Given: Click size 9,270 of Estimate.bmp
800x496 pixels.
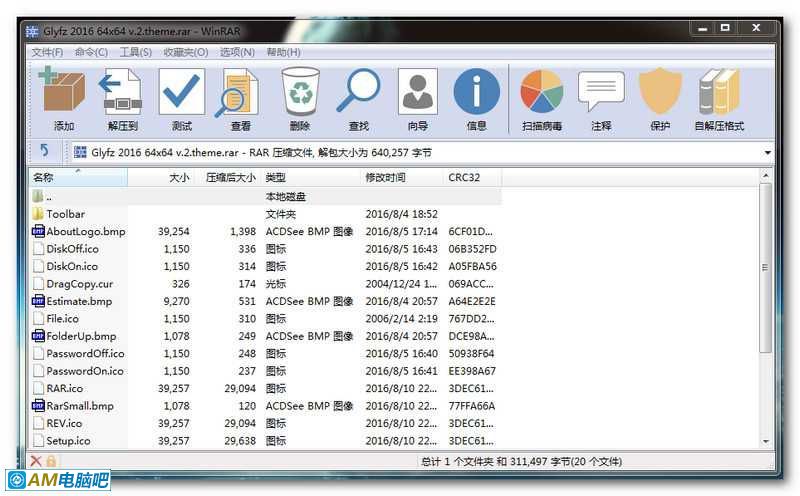Looking at the screenshot, I should 176,301.
